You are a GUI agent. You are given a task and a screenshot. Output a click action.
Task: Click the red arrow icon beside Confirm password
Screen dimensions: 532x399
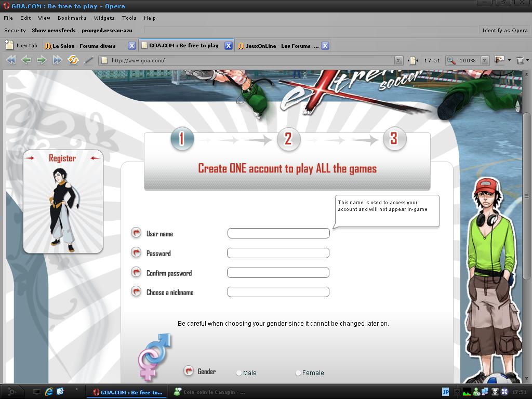(136, 272)
